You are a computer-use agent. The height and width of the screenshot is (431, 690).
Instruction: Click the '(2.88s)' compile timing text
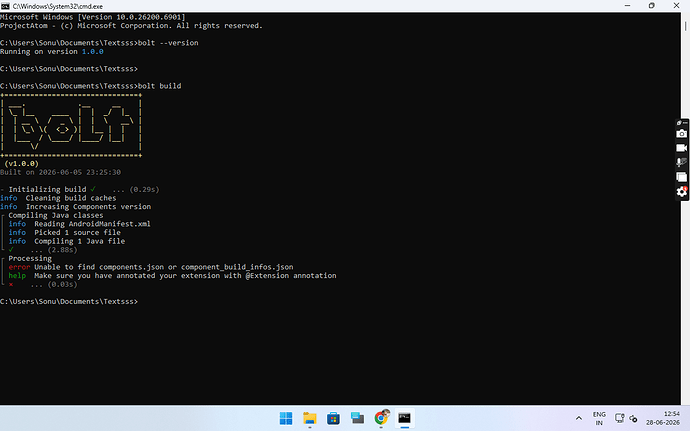click(62, 250)
